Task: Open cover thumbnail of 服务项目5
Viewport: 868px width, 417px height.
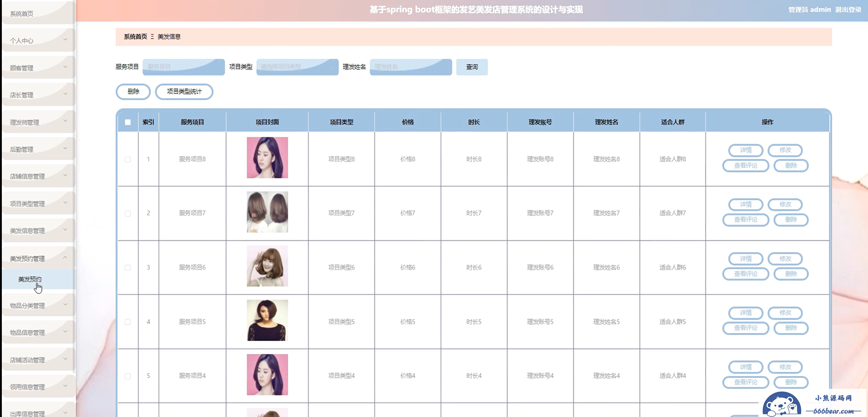Action: coord(267,320)
